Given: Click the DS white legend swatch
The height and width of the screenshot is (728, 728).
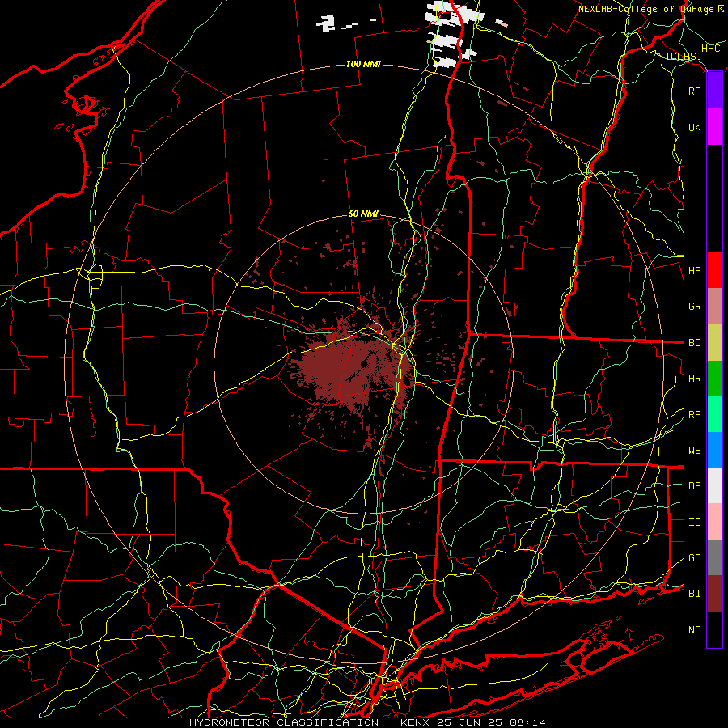Looking at the screenshot, I should tap(714, 485).
